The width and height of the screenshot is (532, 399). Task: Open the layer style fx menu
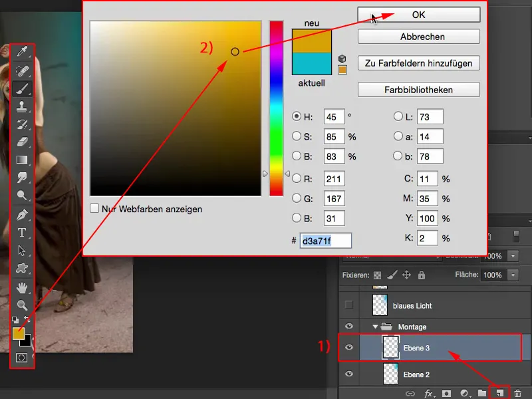click(428, 394)
